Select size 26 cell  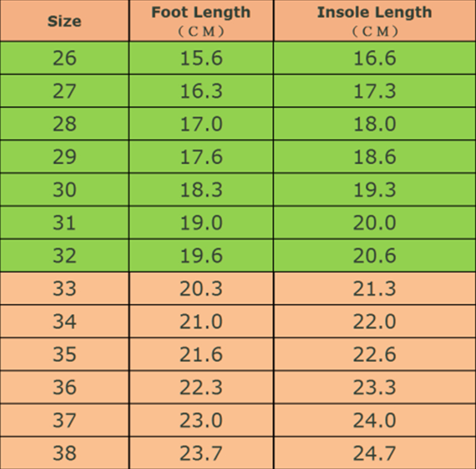tap(64, 58)
